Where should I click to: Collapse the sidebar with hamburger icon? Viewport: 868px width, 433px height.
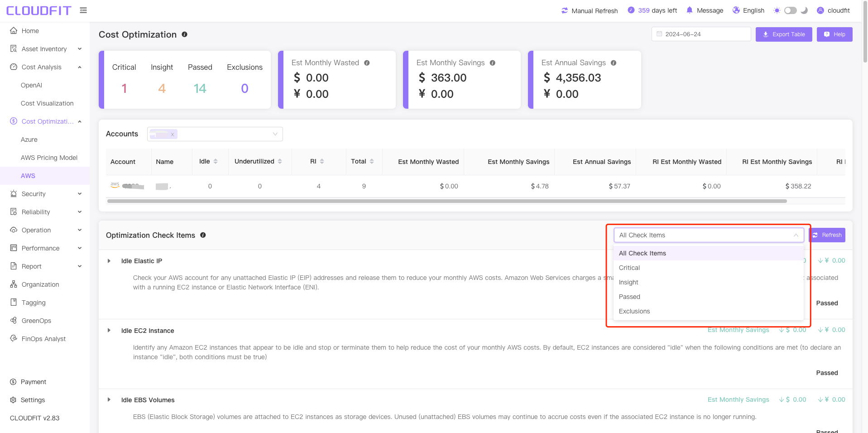click(x=83, y=10)
